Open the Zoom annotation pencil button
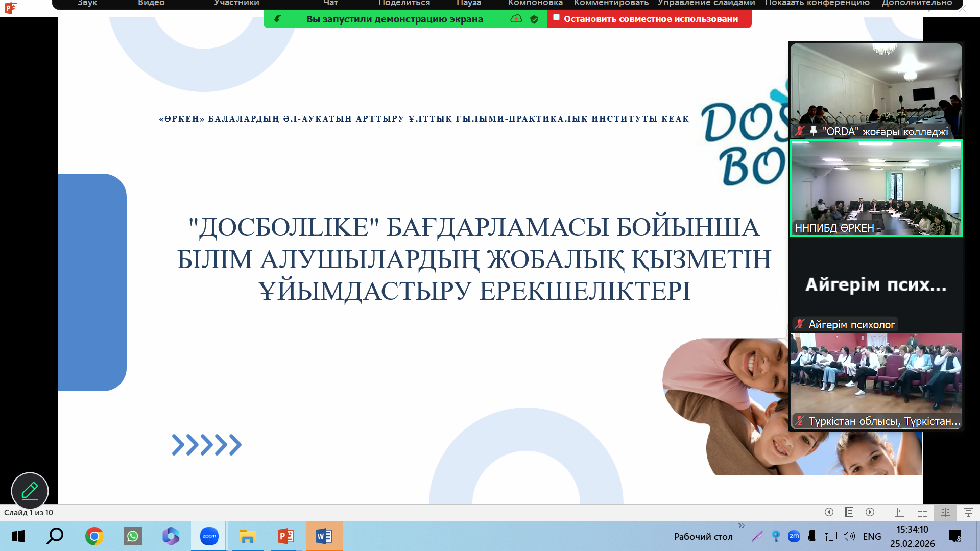 tap(30, 491)
